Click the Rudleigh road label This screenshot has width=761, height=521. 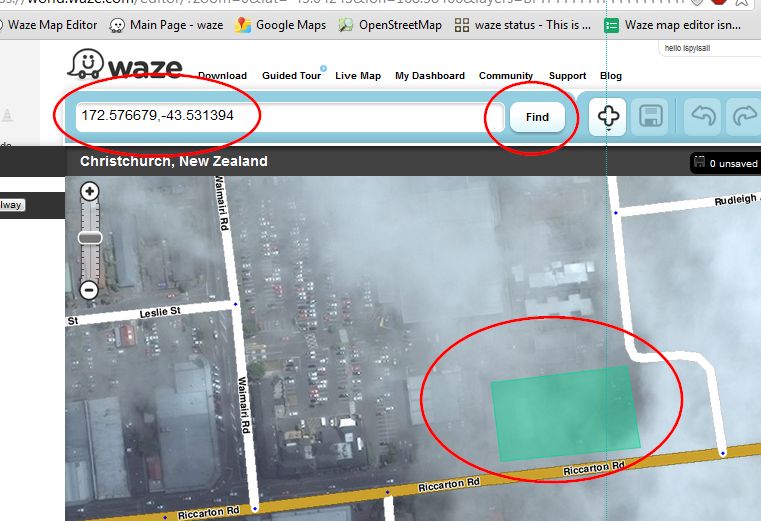[736, 200]
